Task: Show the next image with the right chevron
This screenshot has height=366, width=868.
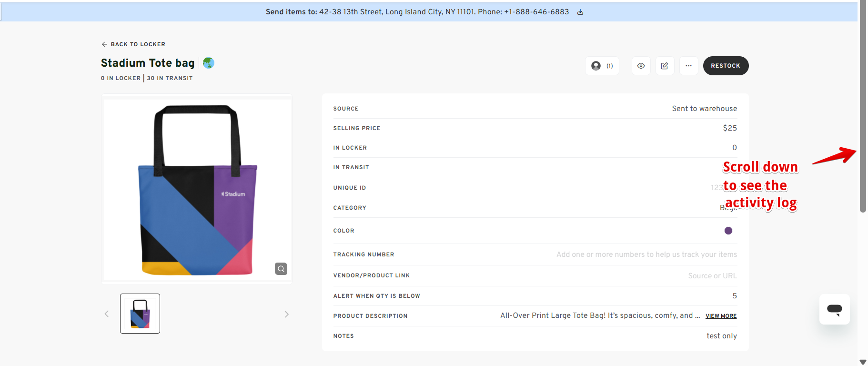Action: click(x=286, y=314)
